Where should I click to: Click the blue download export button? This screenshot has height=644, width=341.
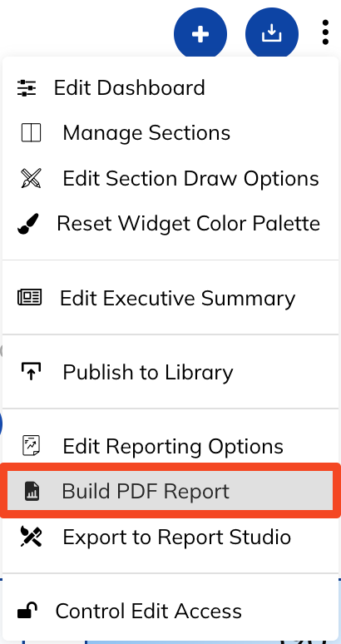[272, 34]
